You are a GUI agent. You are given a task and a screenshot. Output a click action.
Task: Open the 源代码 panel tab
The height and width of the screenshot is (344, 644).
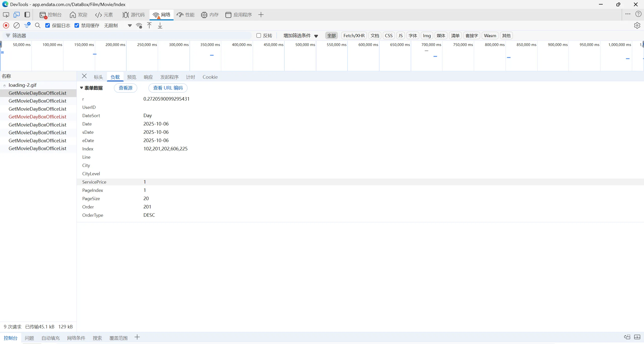(x=134, y=15)
